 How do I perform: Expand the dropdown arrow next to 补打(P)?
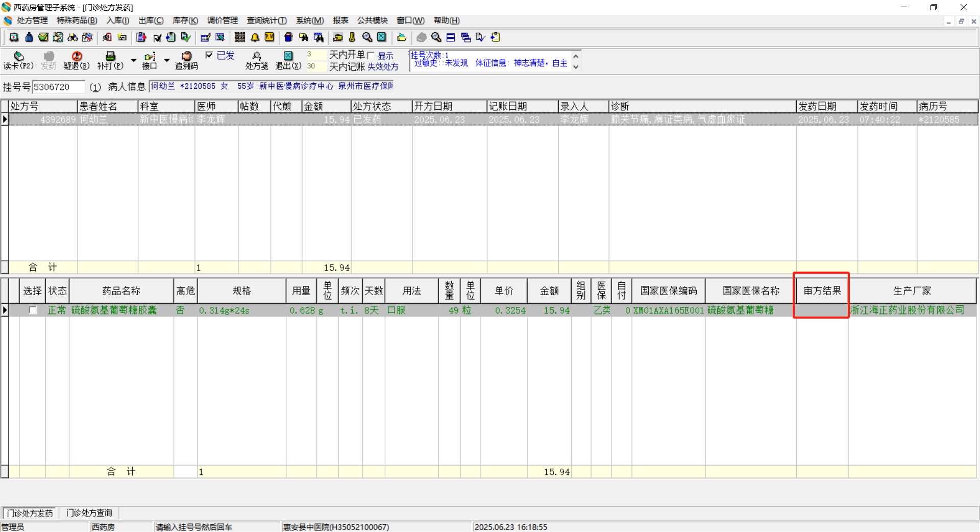[134, 60]
